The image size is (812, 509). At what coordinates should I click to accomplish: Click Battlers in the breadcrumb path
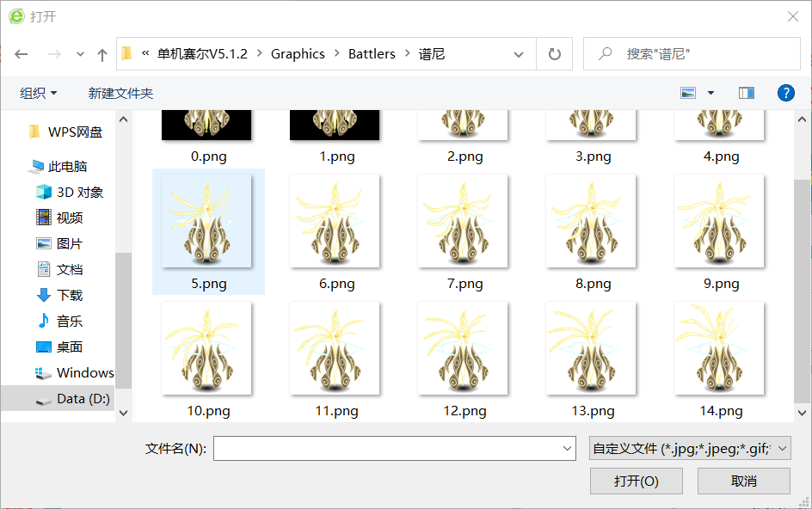click(x=372, y=54)
